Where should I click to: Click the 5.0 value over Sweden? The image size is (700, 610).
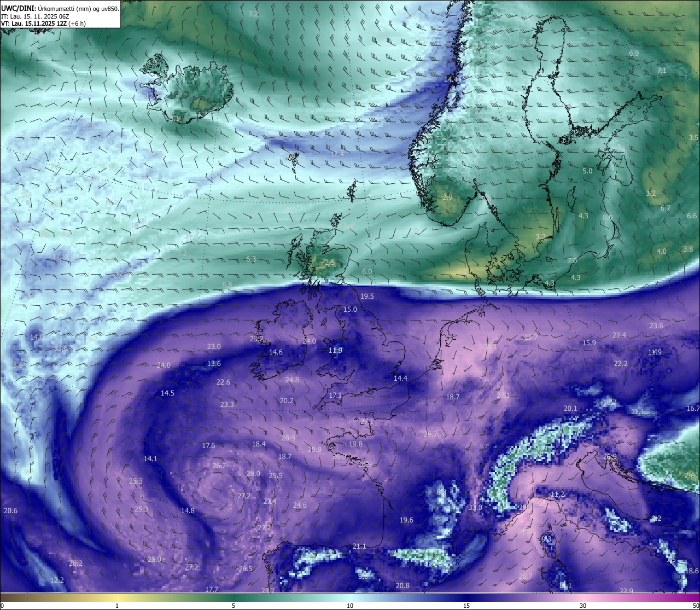pos(587,171)
